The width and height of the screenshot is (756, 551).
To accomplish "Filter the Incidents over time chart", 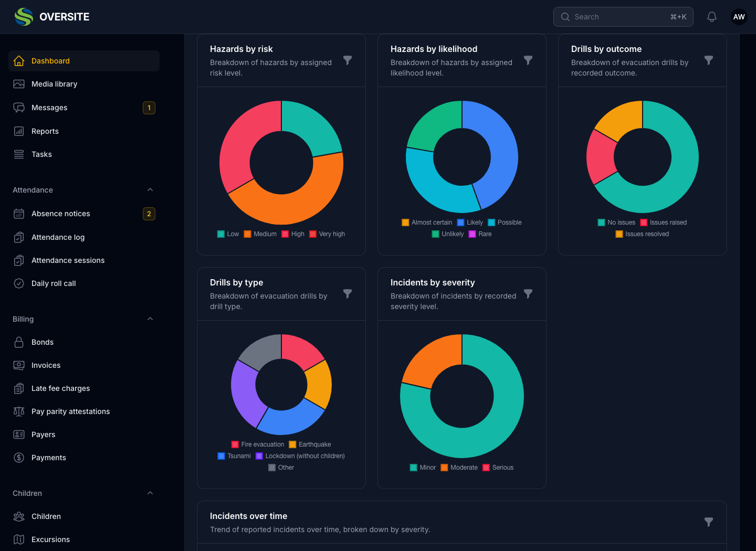I will point(709,522).
